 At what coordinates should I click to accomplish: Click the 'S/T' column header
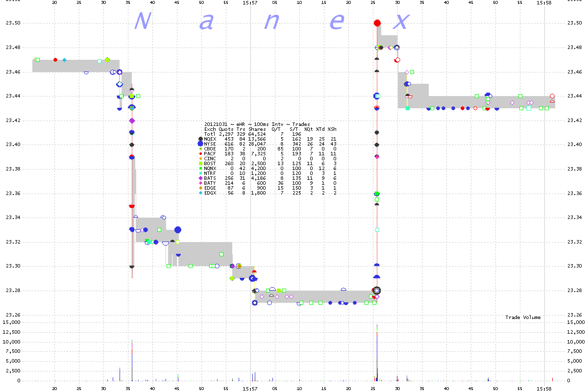pyautogui.click(x=294, y=129)
